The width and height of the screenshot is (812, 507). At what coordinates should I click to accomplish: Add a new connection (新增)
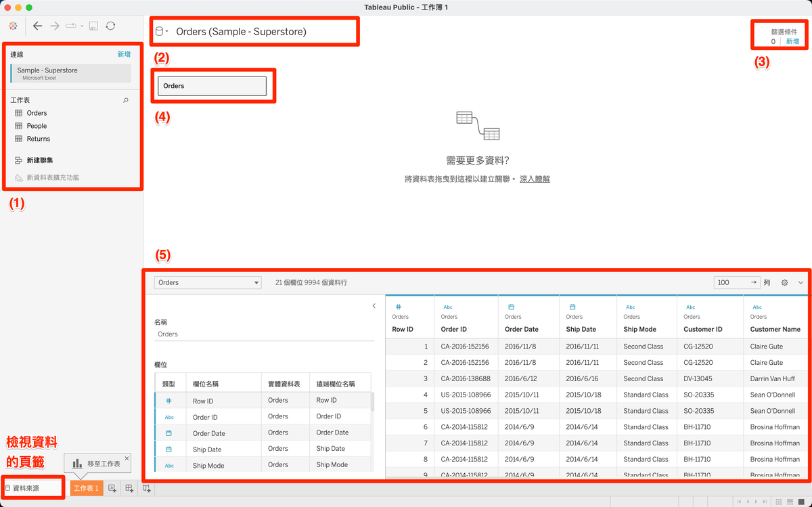(x=124, y=54)
